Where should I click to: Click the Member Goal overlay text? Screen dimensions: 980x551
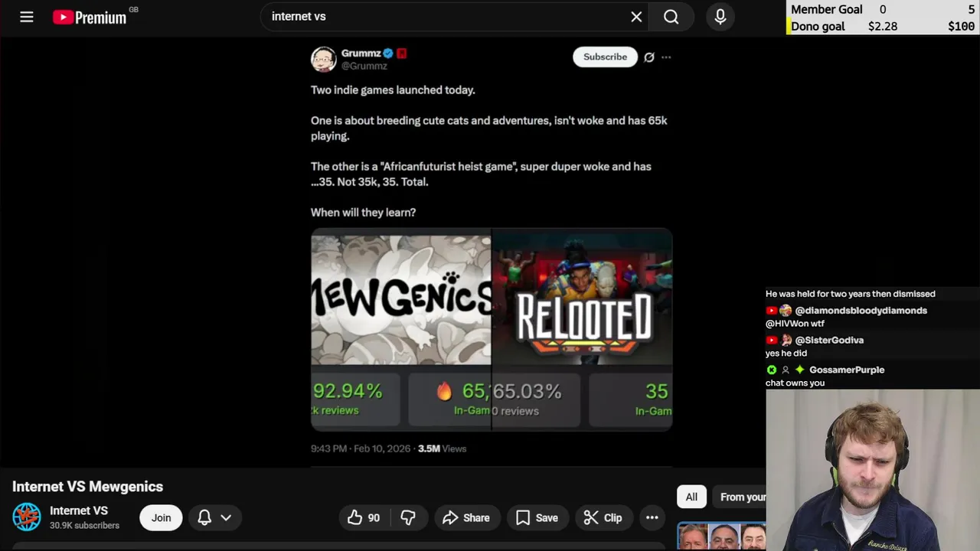pos(827,9)
